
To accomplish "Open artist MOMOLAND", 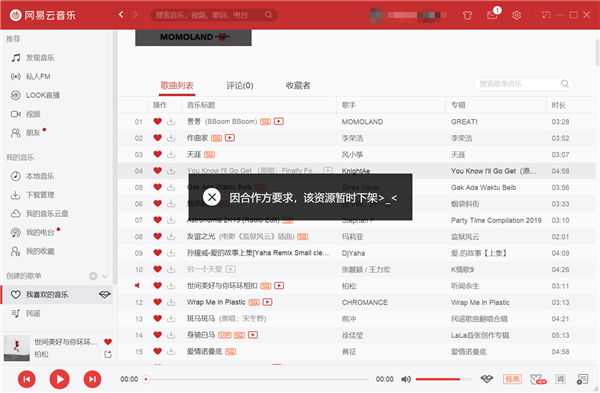I will [x=362, y=122].
